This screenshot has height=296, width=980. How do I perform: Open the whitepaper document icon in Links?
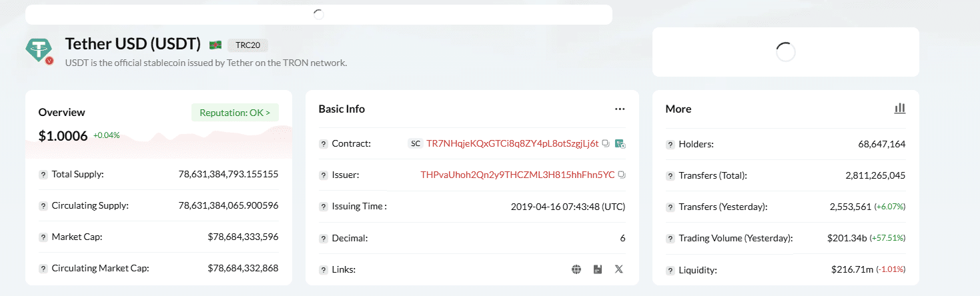tap(598, 269)
